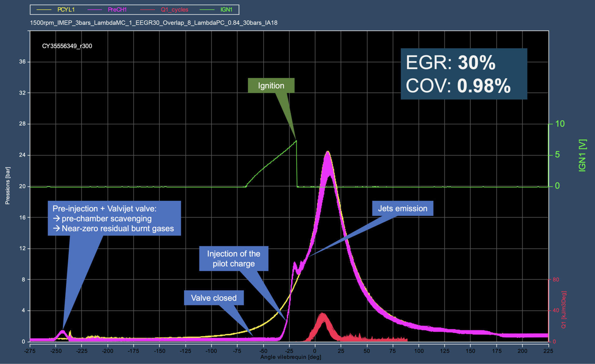Click the PCYL1 yellow legend line
The width and height of the screenshot is (595, 364).
pyautogui.click(x=44, y=10)
